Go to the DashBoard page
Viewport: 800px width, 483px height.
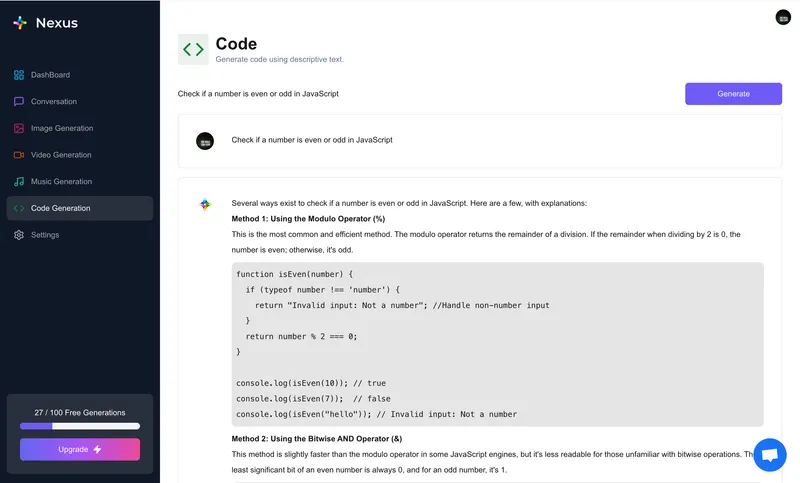tap(50, 75)
